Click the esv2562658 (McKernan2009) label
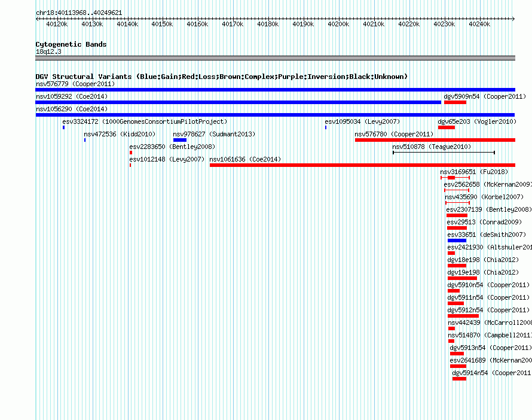 [488, 184]
